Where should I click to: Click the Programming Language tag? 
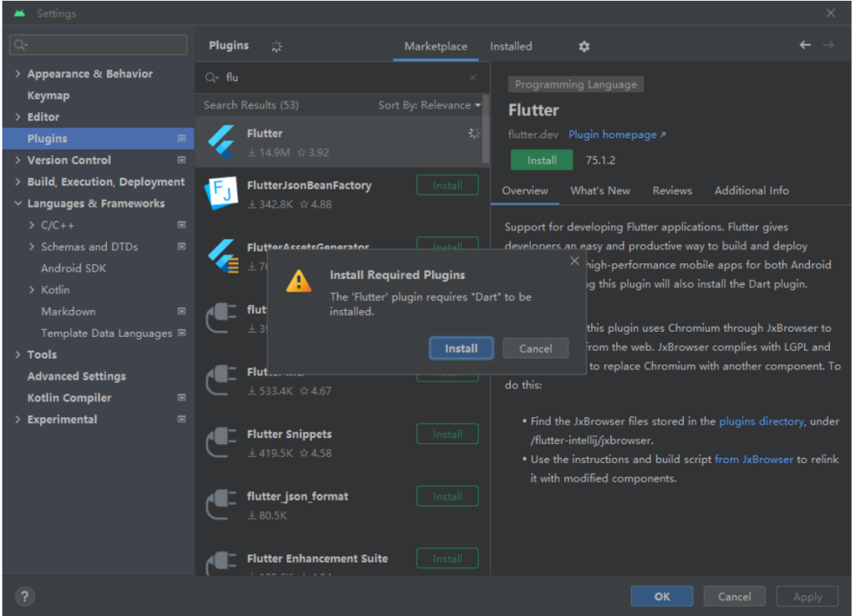point(575,84)
